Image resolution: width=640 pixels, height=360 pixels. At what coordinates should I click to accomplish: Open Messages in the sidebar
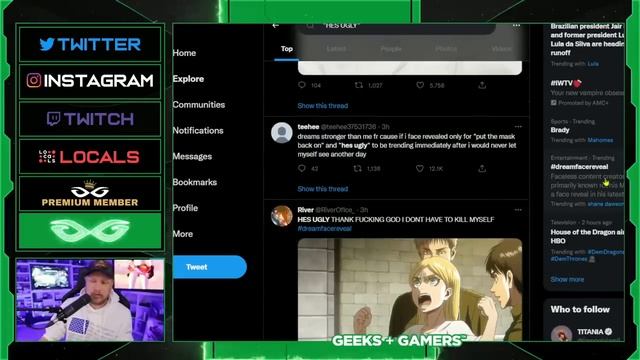[x=192, y=156]
